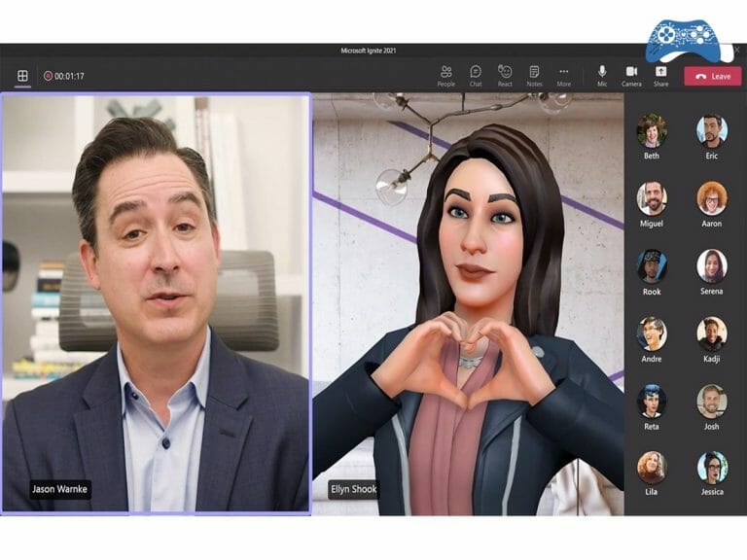Click Kadji's profile avatar
This screenshot has width=747, height=560.
[711, 333]
